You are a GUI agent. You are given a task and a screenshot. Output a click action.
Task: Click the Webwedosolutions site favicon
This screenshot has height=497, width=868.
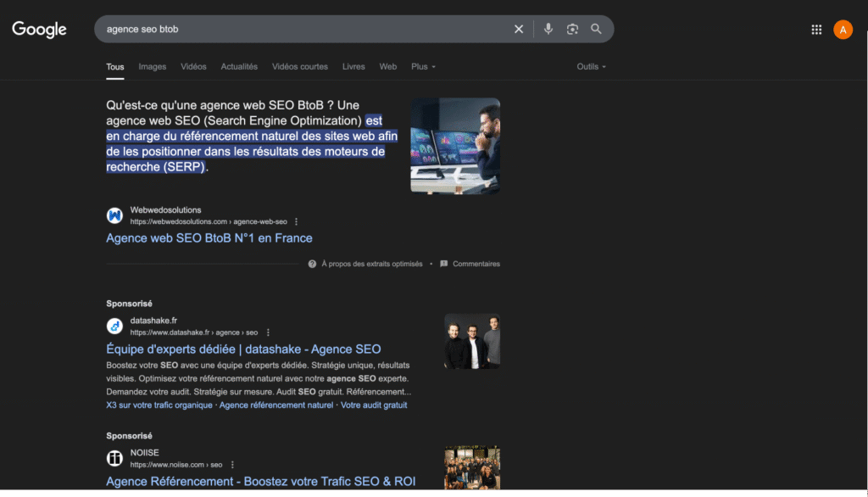[x=114, y=215]
